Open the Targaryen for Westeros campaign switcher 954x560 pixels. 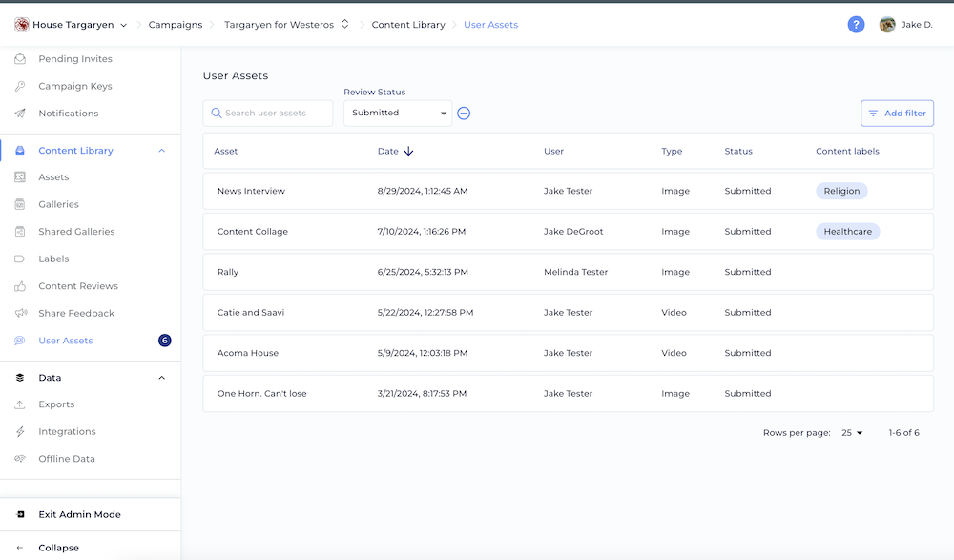(x=345, y=24)
